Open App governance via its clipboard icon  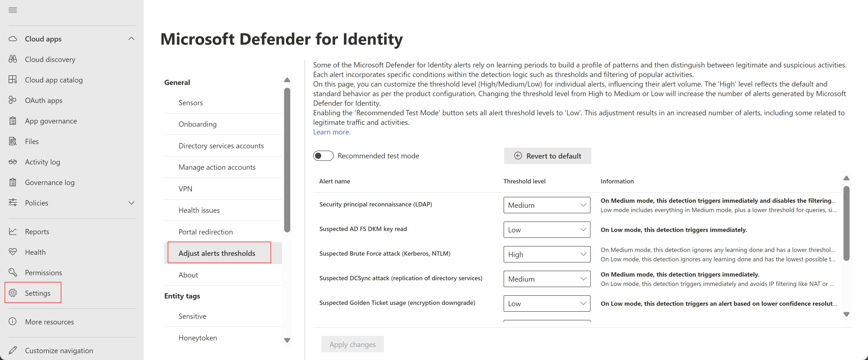13,121
